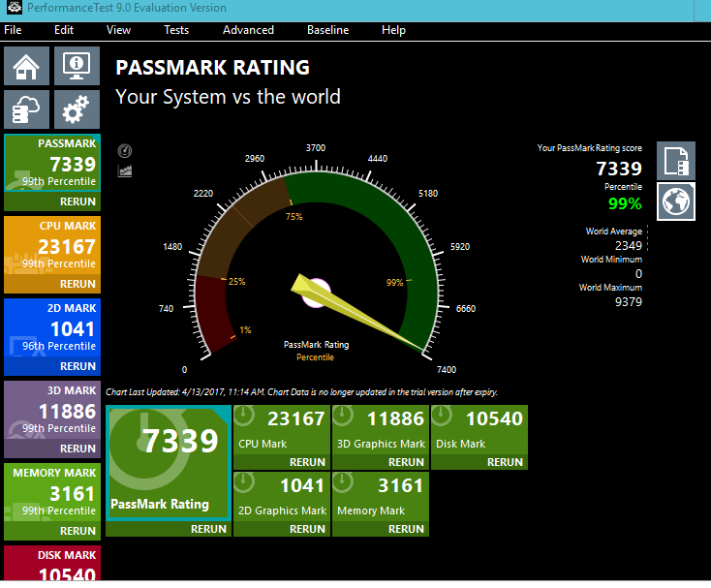The width and height of the screenshot is (711, 588).
Task: Rerun the Memory Mark sidebar test
Action: 52,531
